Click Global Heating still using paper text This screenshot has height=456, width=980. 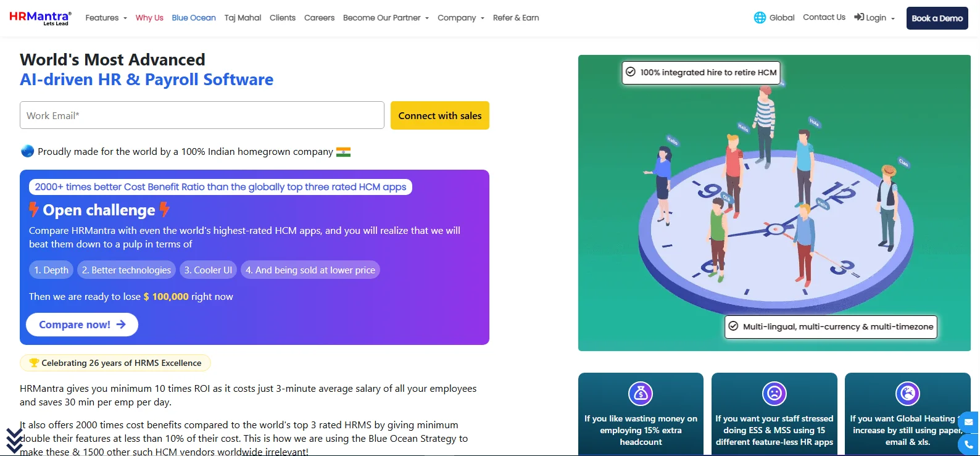pos(907,430)
